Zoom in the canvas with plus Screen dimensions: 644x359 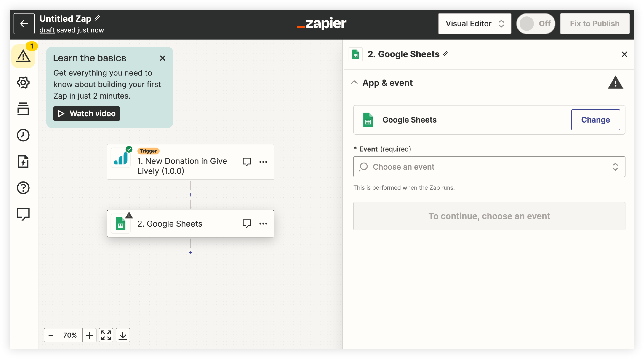(89, 335)
